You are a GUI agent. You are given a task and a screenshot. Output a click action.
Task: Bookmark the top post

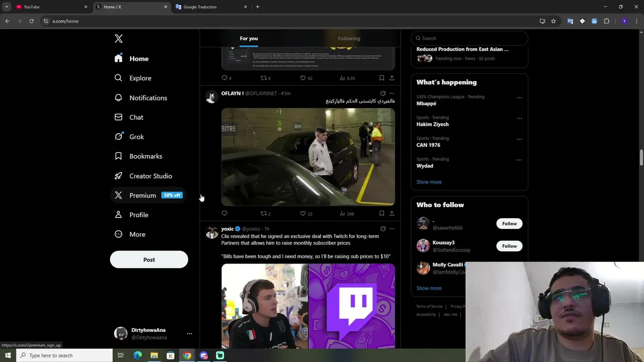[381, 78]
